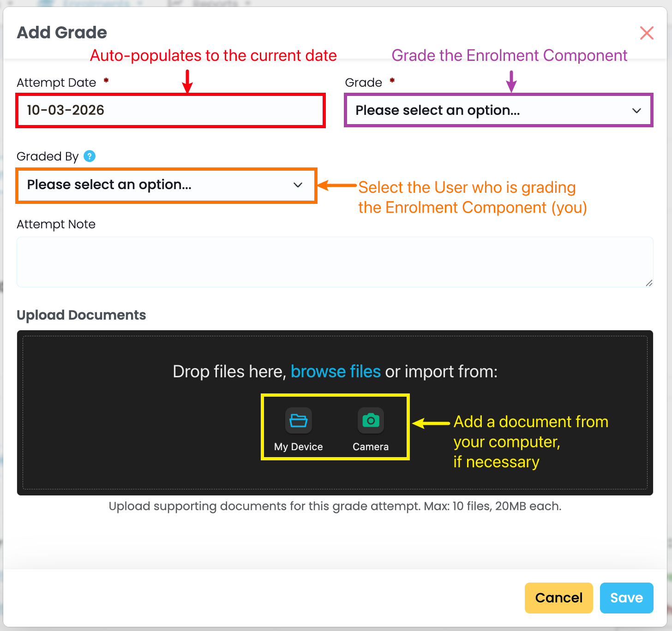Click the chevron arrow in the Grade field

point(636,111)
